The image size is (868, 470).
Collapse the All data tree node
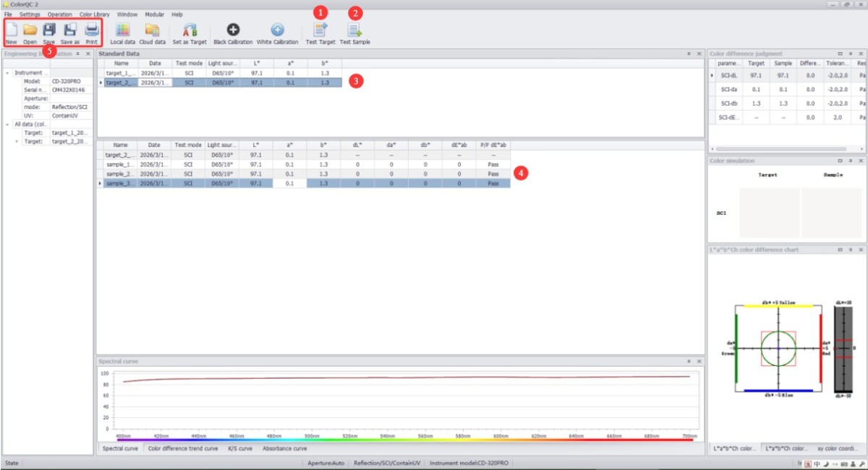(7, 124)
